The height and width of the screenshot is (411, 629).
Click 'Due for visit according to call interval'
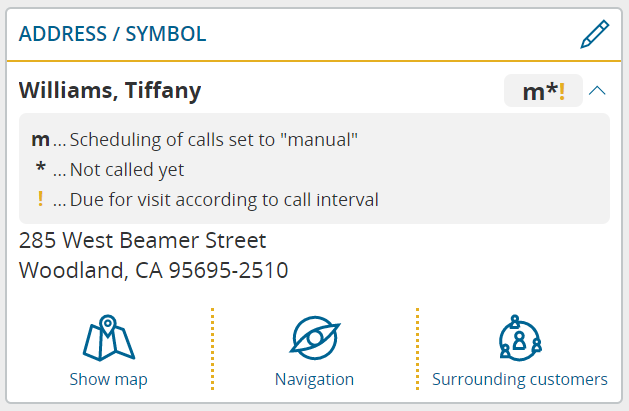[224, 200]
